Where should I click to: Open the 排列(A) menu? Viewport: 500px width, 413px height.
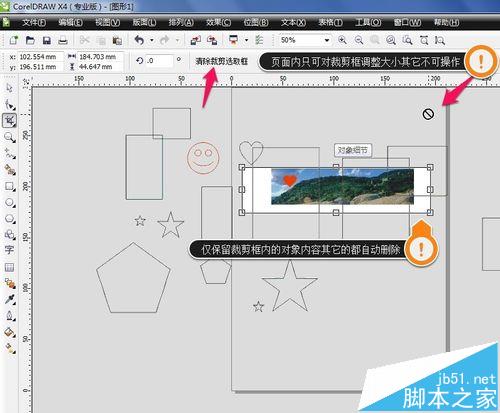tap(181, 22)
